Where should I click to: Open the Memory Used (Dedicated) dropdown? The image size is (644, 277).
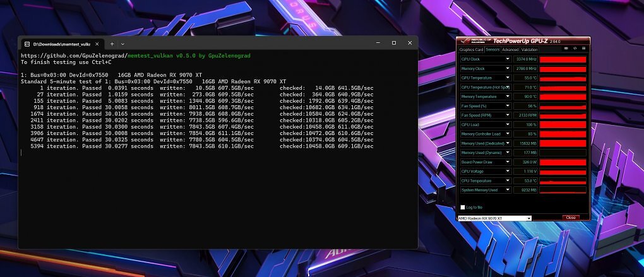(508, 143)
